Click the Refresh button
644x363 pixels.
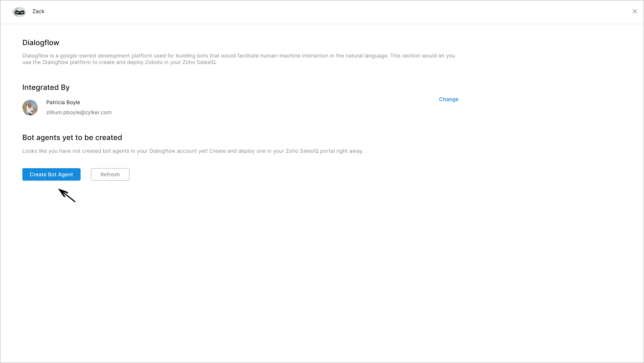click(x=110, y=174)
